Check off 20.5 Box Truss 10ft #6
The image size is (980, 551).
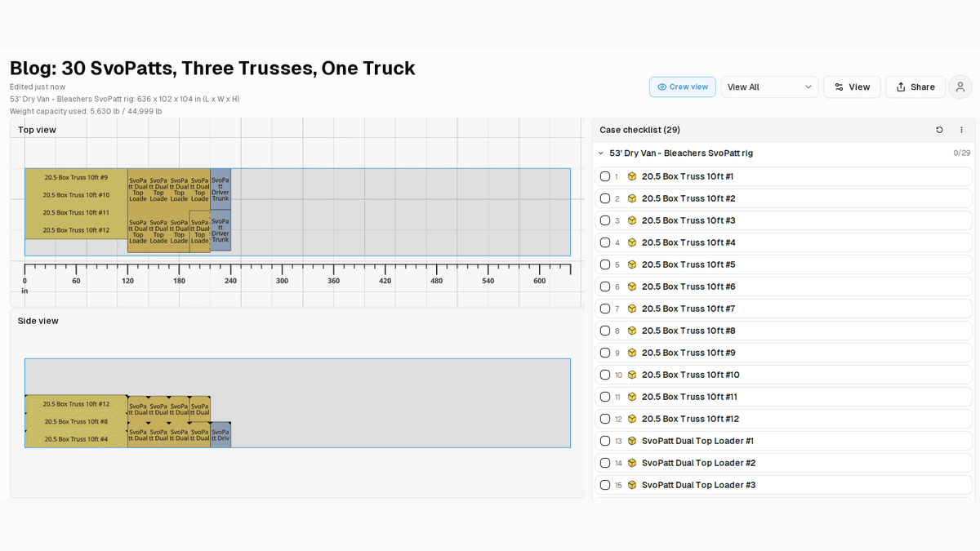(605, 287)
